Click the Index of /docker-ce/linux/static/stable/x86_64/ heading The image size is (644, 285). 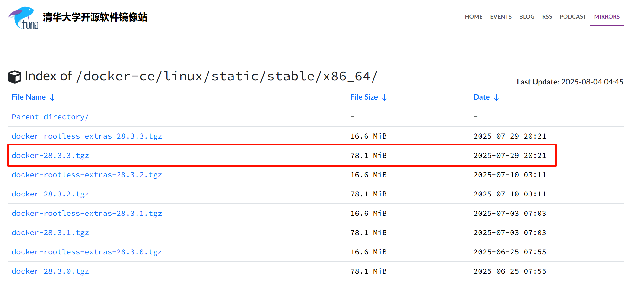pos(201,76)
